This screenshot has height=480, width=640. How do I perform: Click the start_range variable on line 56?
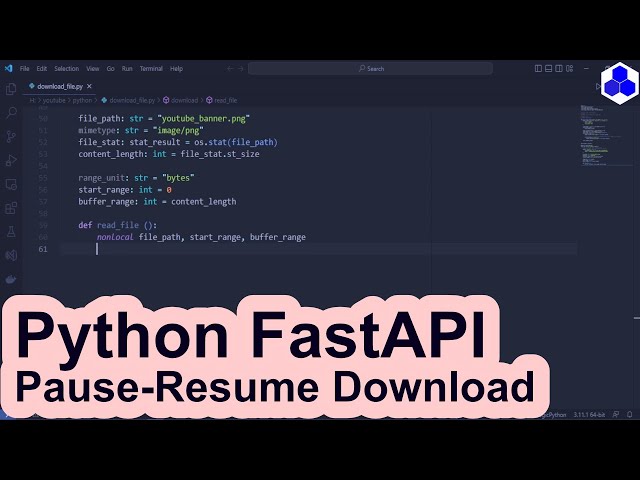point(105,190)
